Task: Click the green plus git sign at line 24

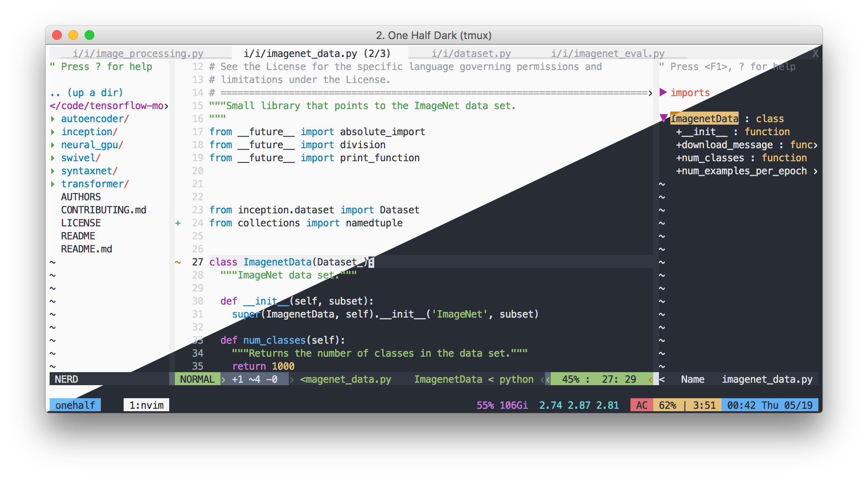Action: 178,223
